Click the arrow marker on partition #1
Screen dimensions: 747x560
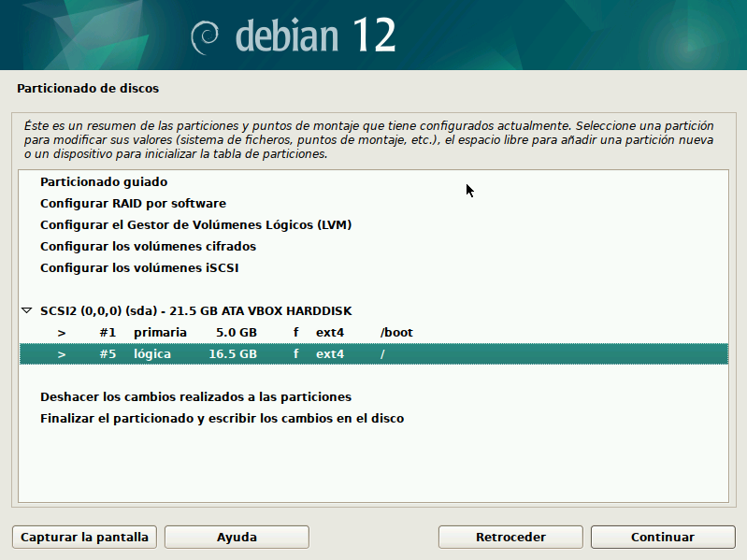pyautogui.click(x=62, y=333)
